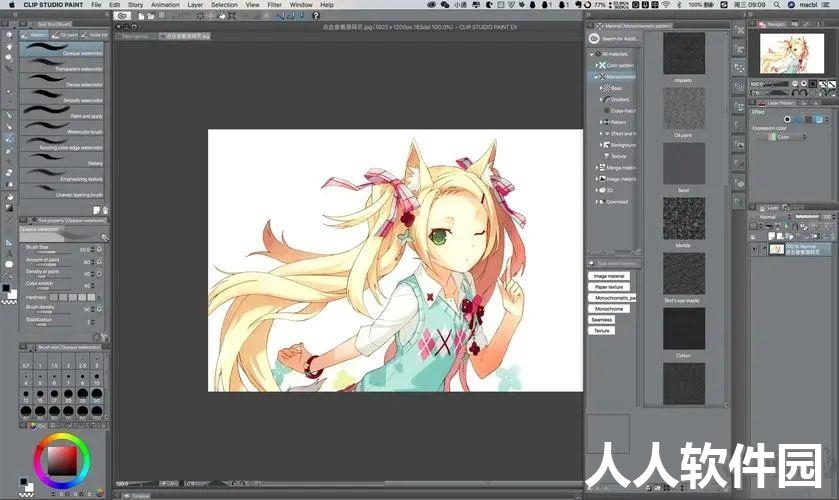Screen dimensions: 839x500
Task: Click the Navigator zoom out icon
Action: [x=795, y=84]
